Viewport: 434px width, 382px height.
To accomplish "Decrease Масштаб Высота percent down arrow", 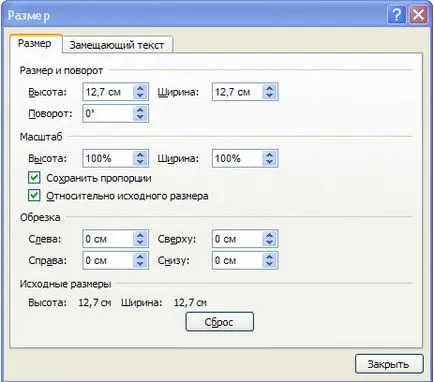I will (x=140, y=162).
